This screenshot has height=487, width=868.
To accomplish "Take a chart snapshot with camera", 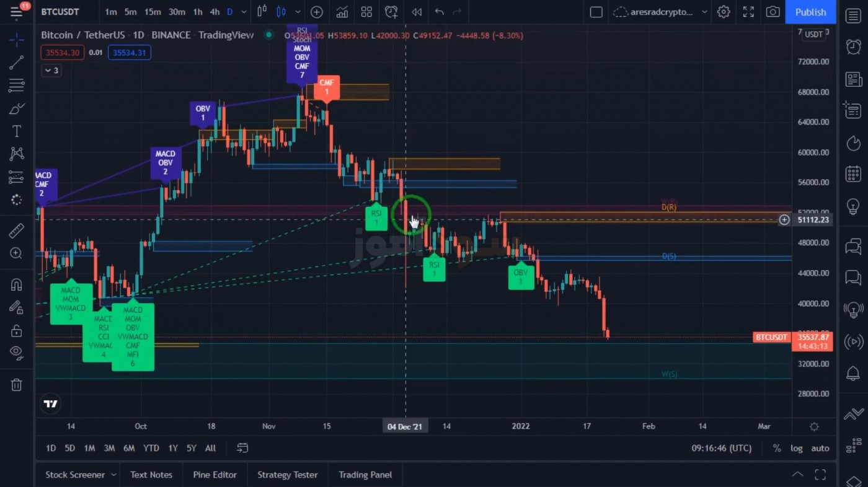I will tap(773, 12).
